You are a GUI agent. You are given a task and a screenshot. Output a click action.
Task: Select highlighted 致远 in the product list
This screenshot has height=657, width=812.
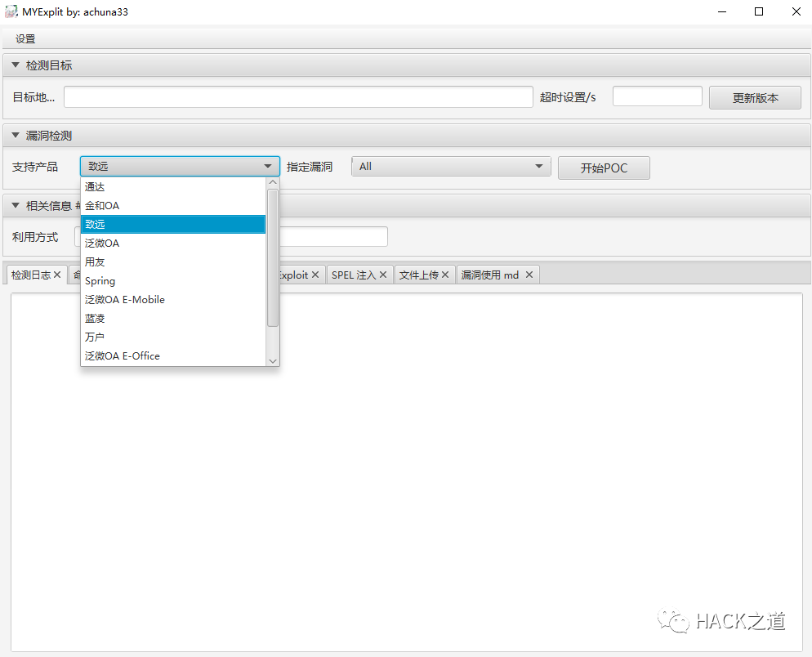click(173, 225)
